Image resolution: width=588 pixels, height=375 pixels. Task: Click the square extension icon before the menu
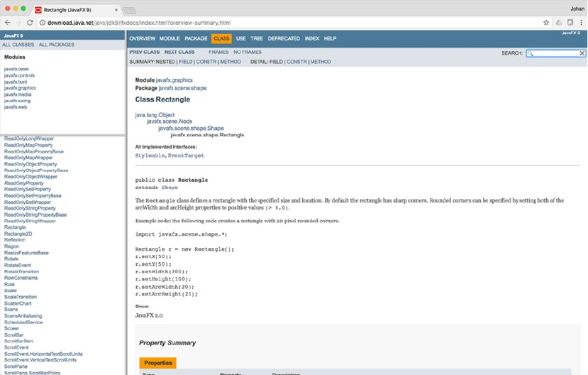[x=570, y=23]
